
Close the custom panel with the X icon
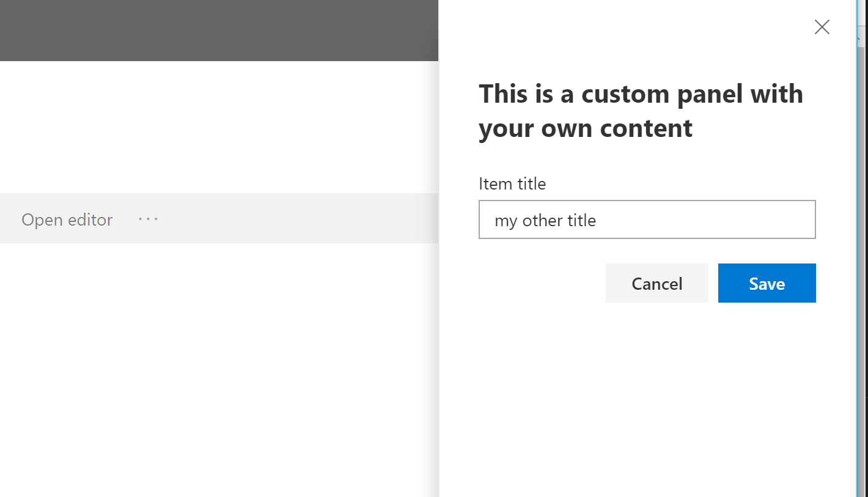click(822, 27)
